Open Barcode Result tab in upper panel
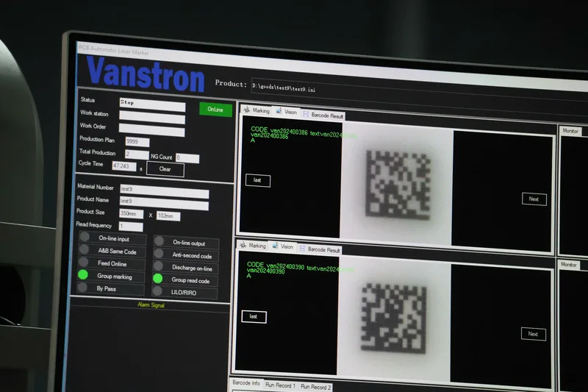Viewport: 588px width, 392px height. (x=323, y=115)
